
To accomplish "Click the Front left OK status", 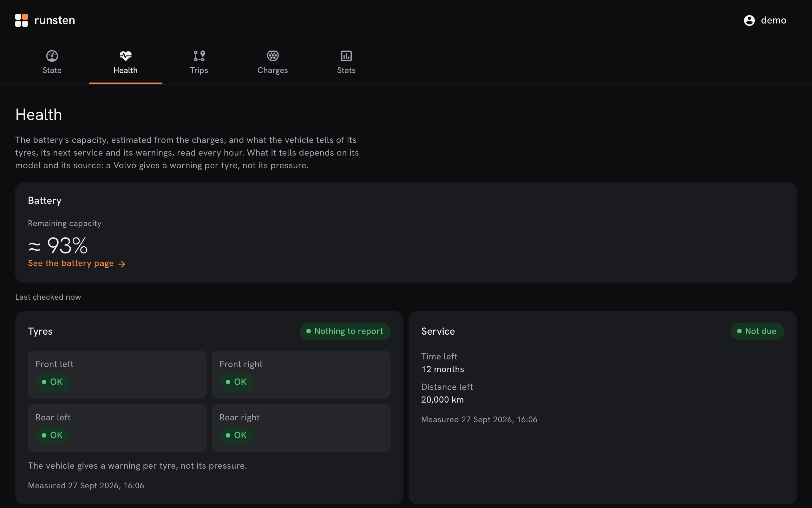I will [53, 382].
